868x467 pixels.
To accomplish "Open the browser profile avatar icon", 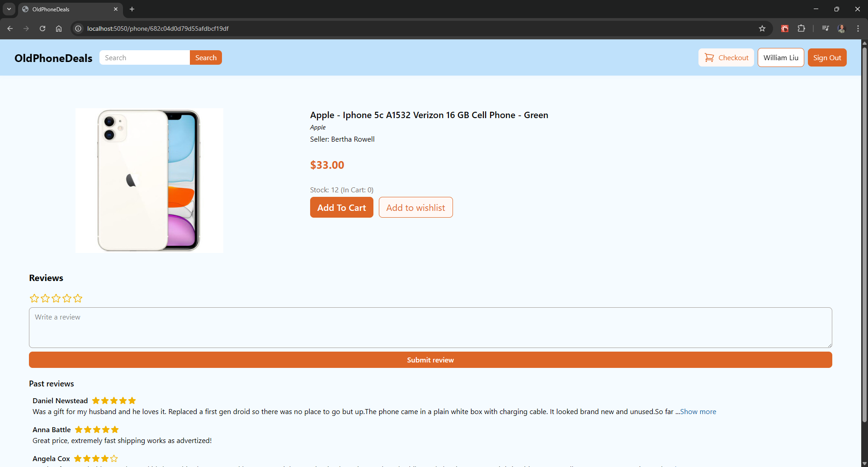I will [x=842, y=29].
